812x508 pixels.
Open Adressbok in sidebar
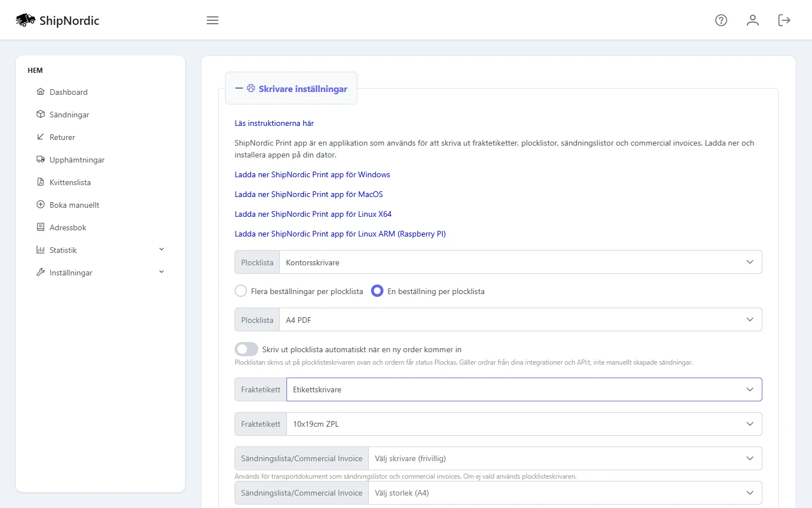coord(100,227)
